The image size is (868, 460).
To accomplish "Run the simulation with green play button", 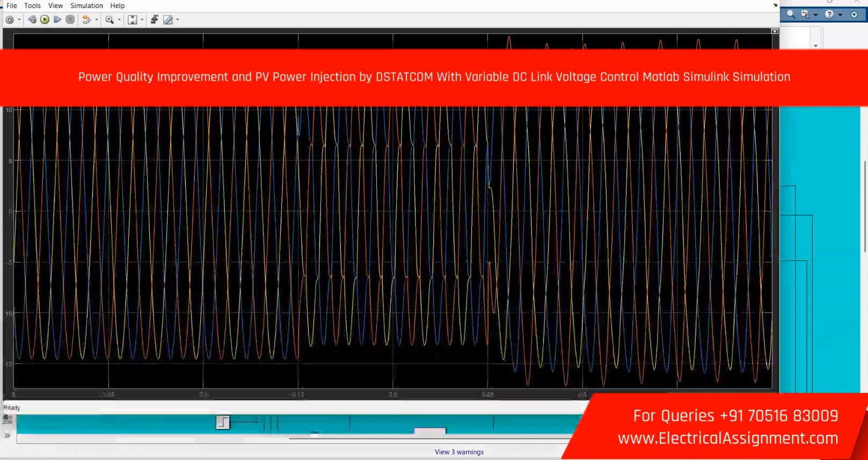I will click(x=45, y=20).
